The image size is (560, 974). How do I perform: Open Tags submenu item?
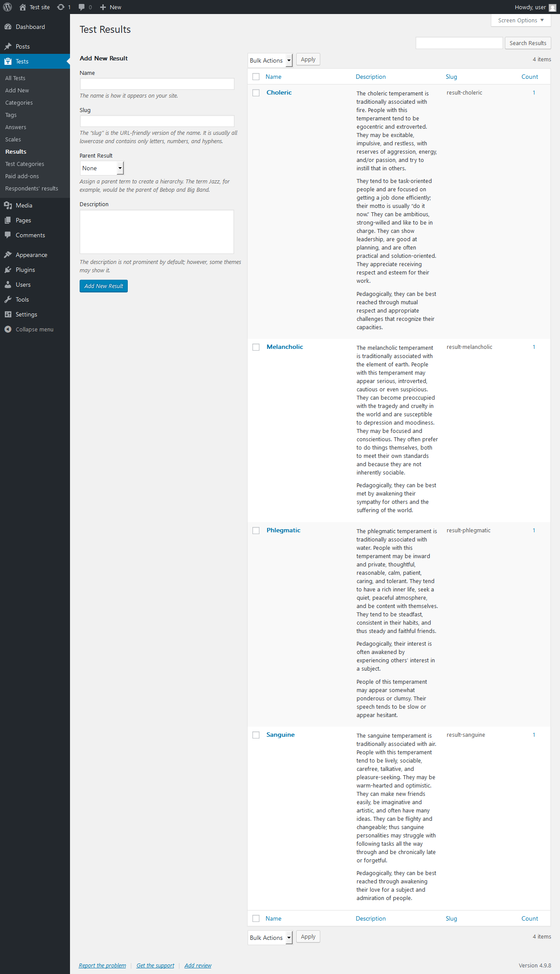click(x=11, y=115)
